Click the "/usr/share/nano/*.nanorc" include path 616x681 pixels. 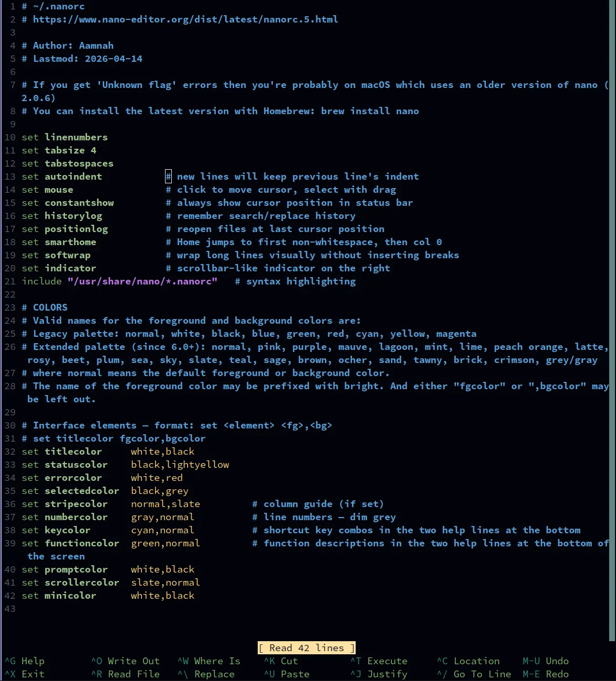pos(142,281)
